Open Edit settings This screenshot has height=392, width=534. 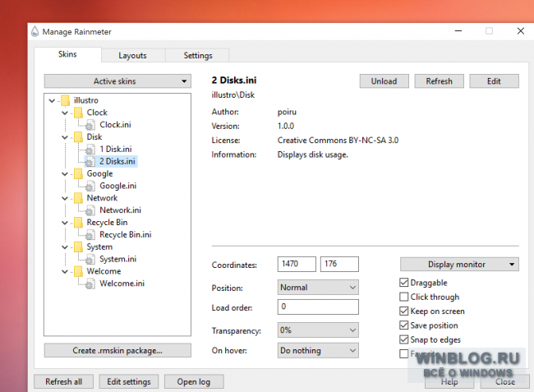click(x=129, y=381)
